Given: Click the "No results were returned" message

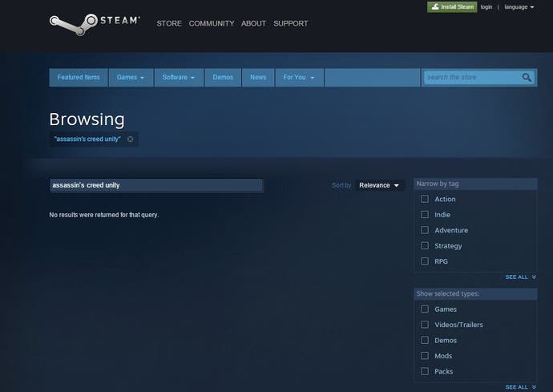Looking at the screenshot, I should 104,215.
